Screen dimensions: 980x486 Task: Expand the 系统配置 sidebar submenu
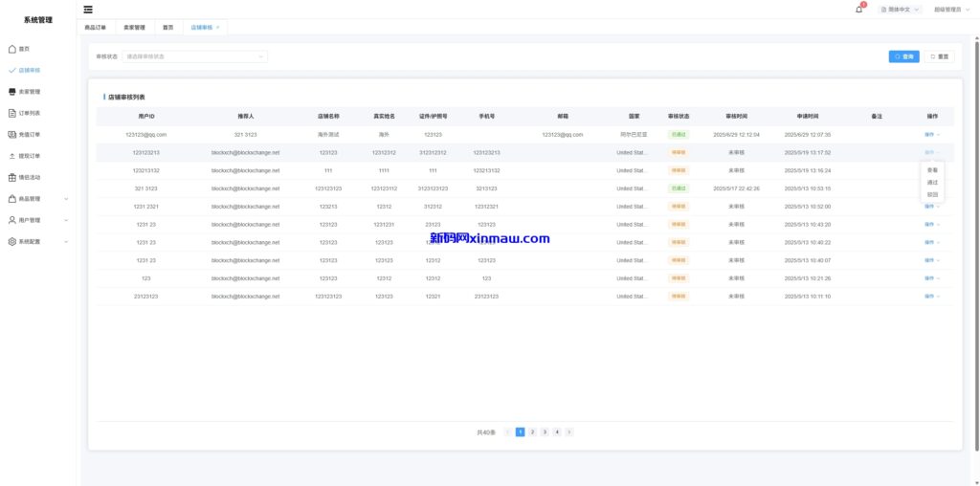pyautogui.click(x=65, y=242)
